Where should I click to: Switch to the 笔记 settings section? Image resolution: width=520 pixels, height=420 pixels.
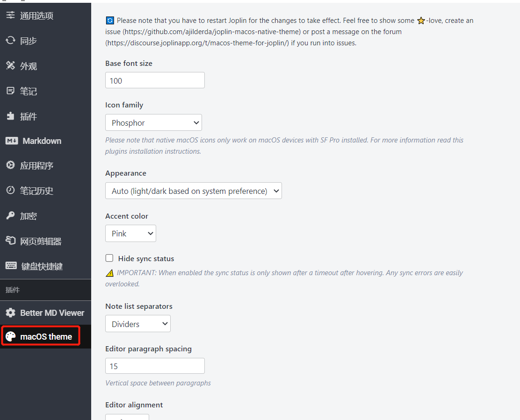tap(28, 91)
